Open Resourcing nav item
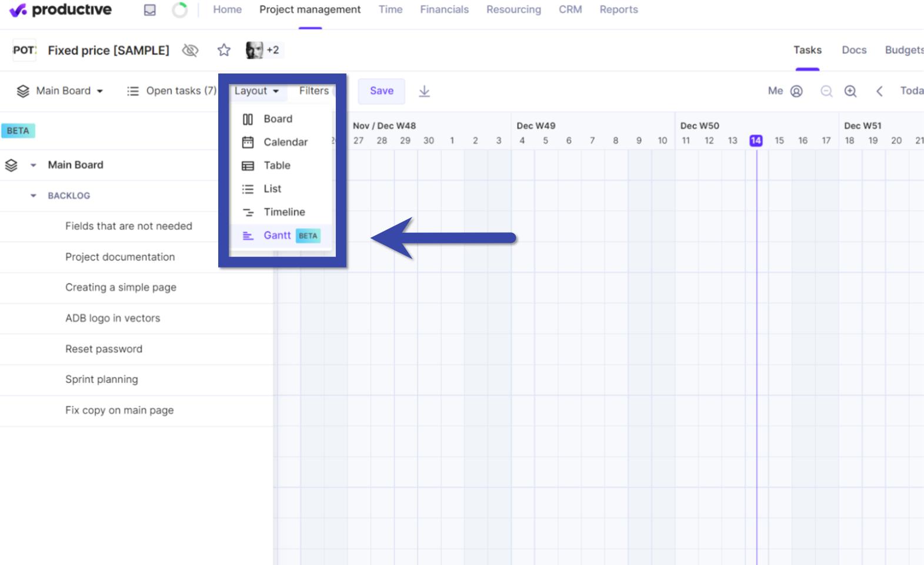The width and height of the screenshot is (924, 565). pyautogui.click(x=513, y=10)
